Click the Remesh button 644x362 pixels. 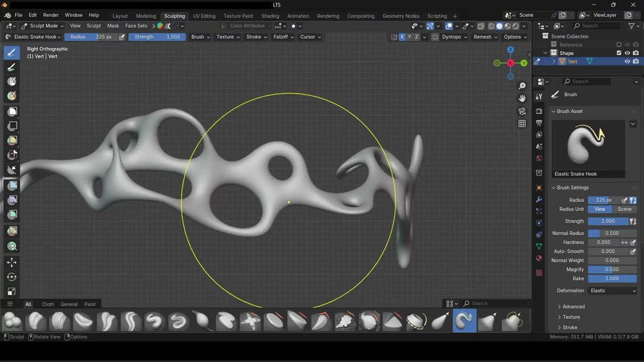[485, 37]
